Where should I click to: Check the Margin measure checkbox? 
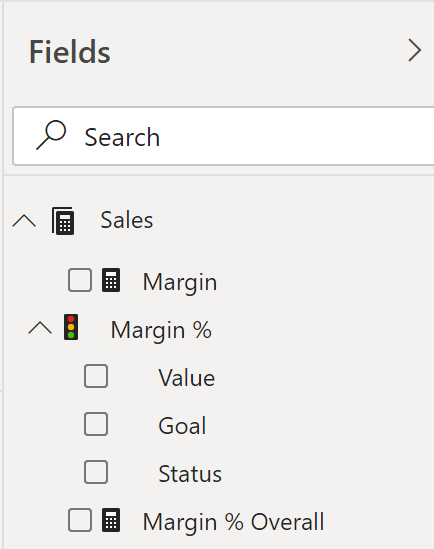click(x=80, y=280)
